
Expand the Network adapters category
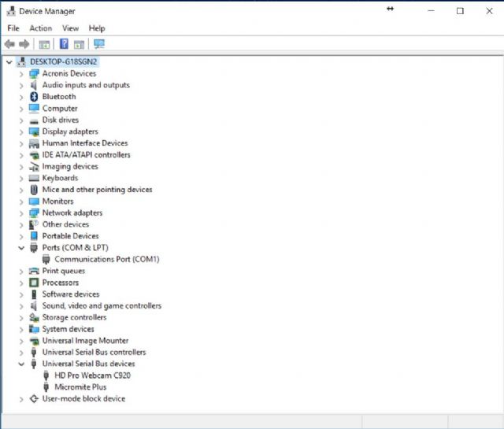tap(21, 213)
